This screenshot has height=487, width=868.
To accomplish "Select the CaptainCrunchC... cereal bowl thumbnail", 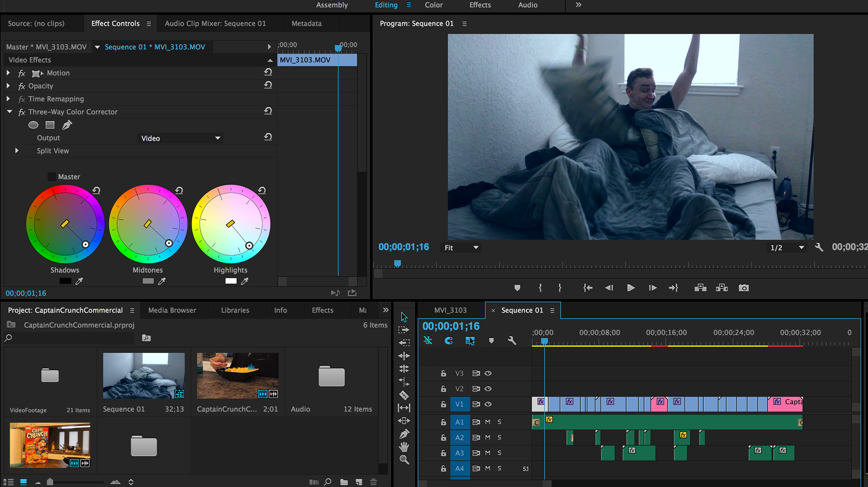I will tap(237, 375).
